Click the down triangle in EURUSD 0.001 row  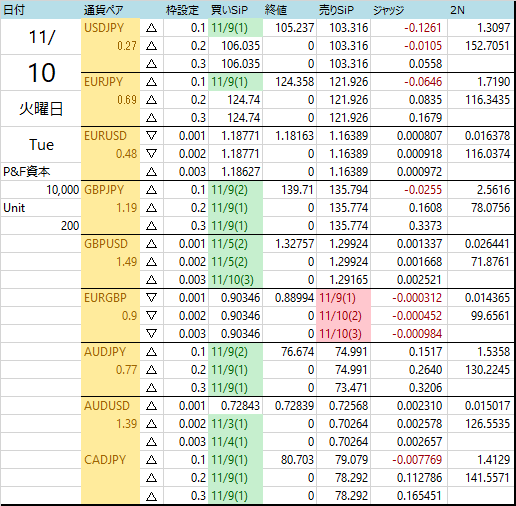(x=152, y=136)
